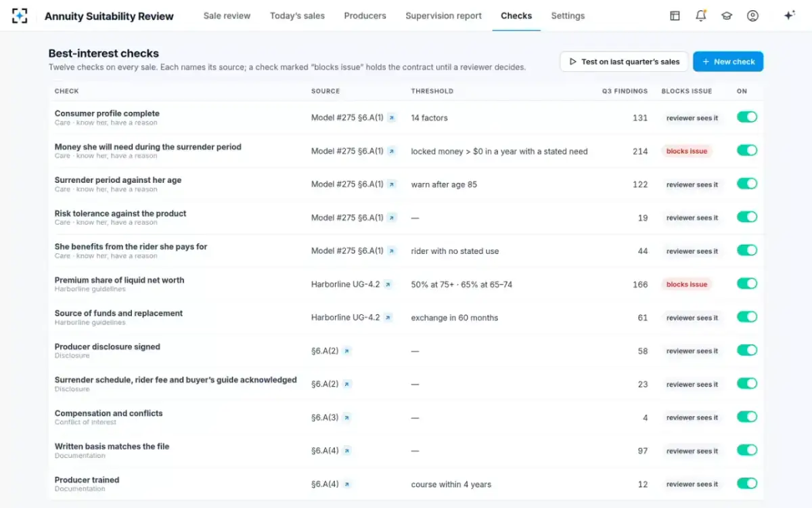The height and width of the screenshot is (508, 812).
Task: Click the Annuity Suitability Review app logo
Action: click(20, 16)
